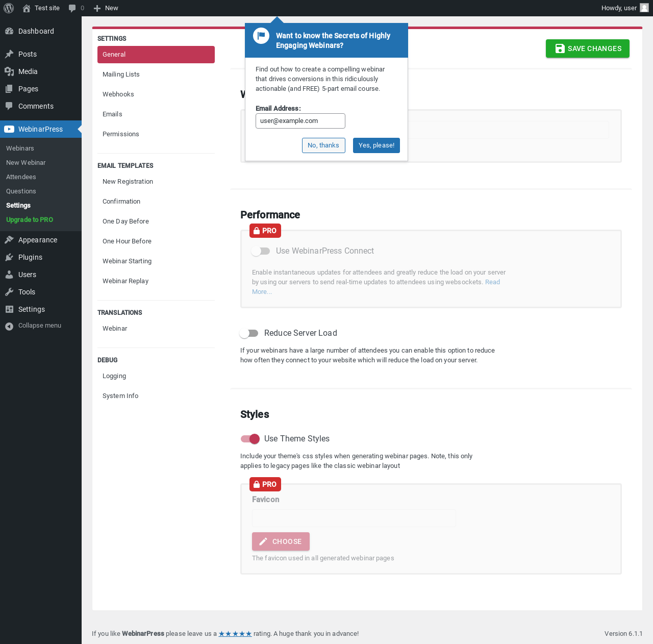Click the Appearance paintbrush icon
This screenshot has height=644, width=653.
click(9, 240)
